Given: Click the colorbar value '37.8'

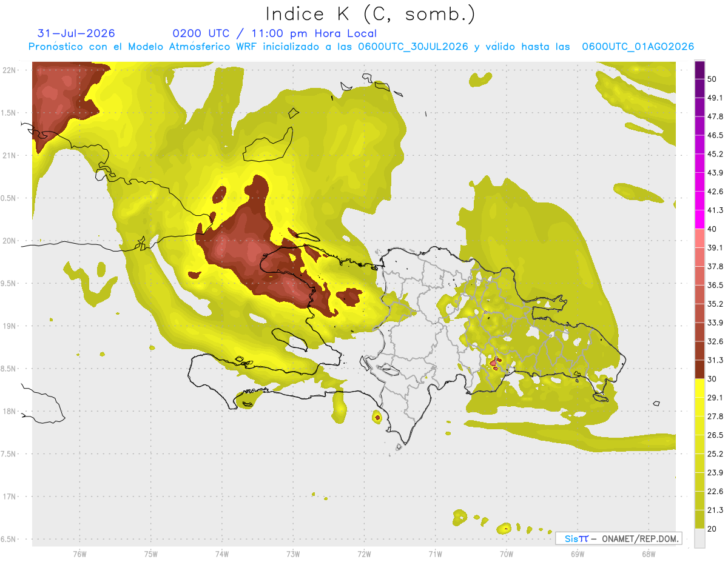Looking at the screenshot, I should click(x=715, y=266).
